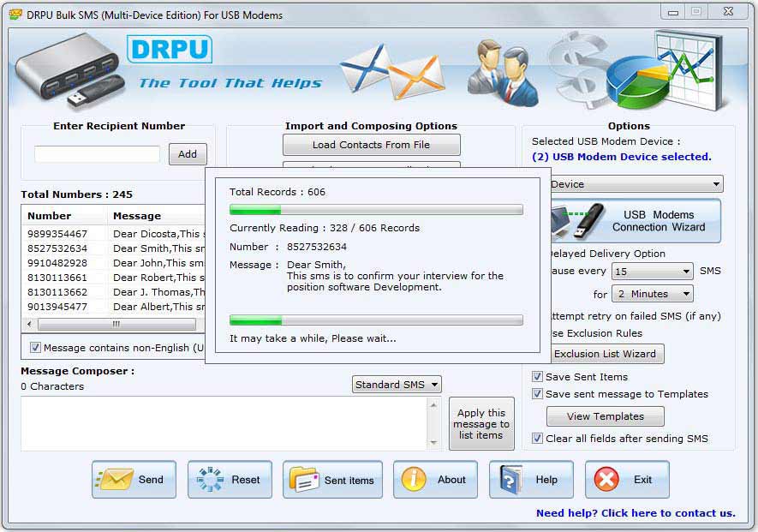Open the Device dropdown
Screen dimensions: 758x532
pos(636,184)
